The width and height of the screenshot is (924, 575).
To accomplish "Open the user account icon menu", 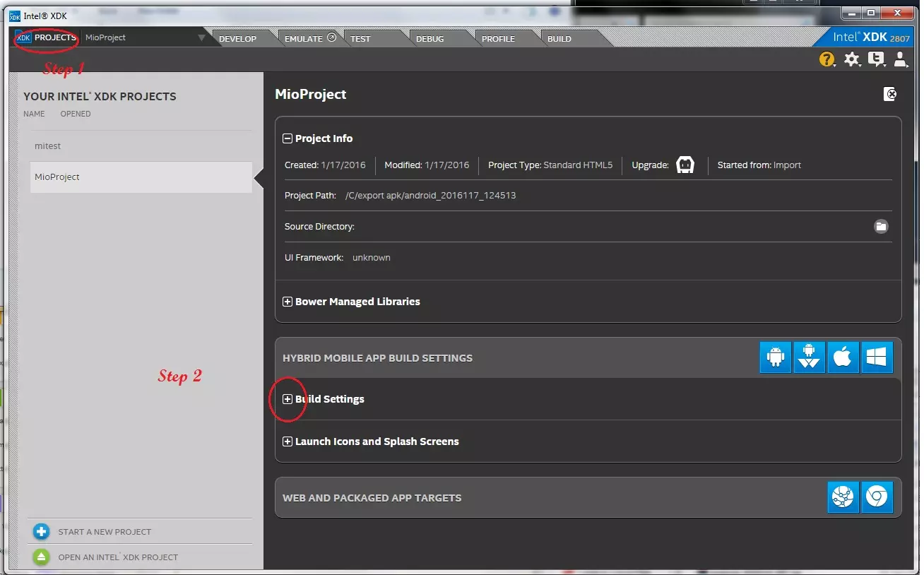I will point(900,59).
